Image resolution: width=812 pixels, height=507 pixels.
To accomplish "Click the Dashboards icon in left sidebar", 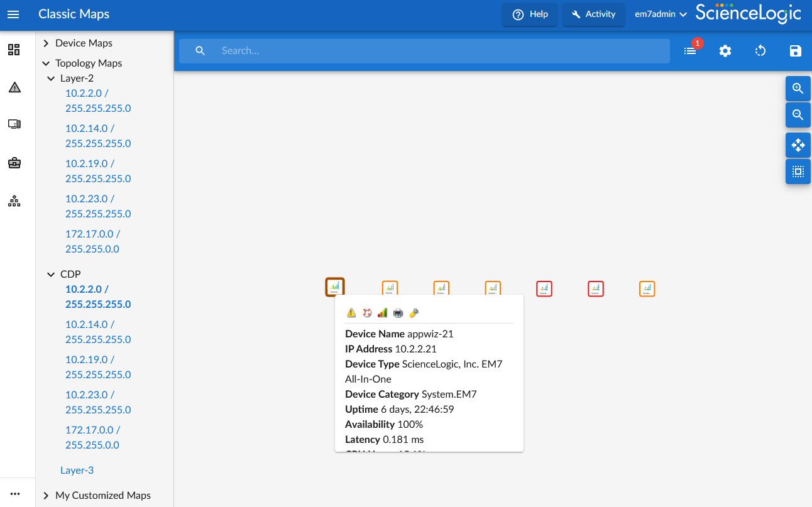I will [x=14, y=50].
